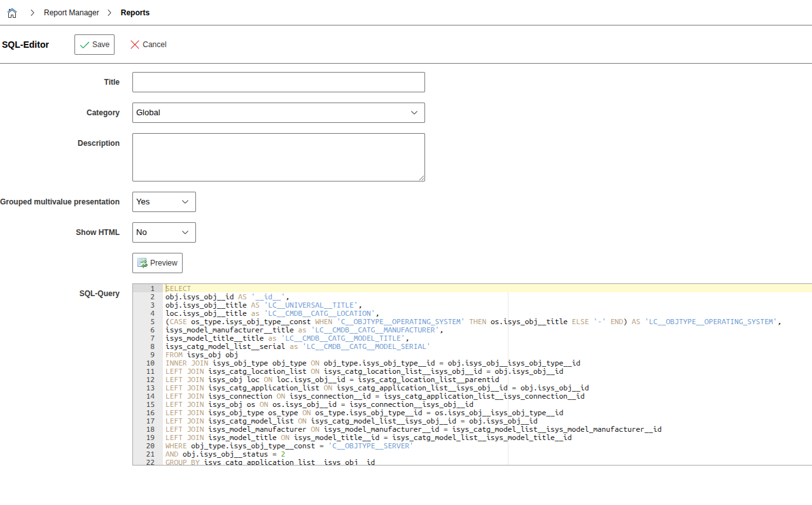This screenshot has height=505, width=812.
Task: Click the line containing 'LC__CMDB__CATG__LOCATION'
Action: pyautogui.click(x=272, y=313)
